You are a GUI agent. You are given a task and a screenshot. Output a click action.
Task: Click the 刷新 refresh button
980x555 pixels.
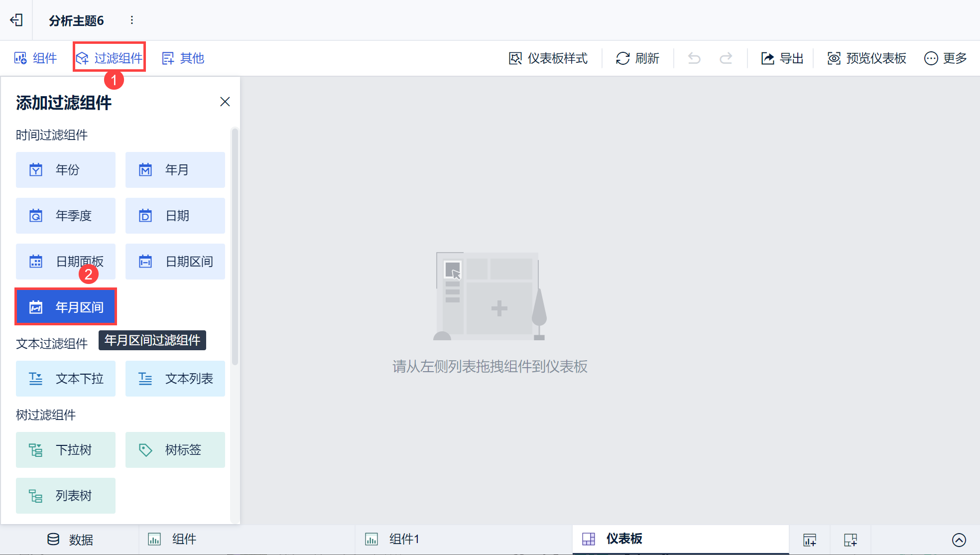pyautogui.click(x=637, y=58)
